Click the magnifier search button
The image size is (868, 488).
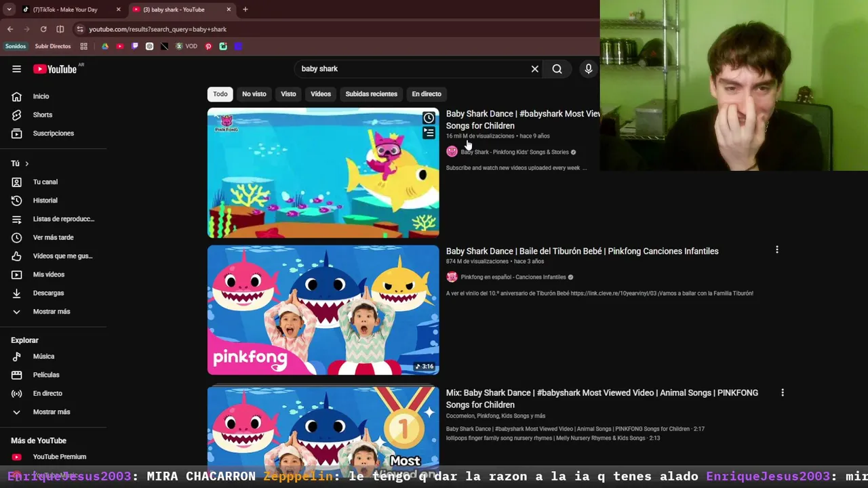(x=557, y=68)
